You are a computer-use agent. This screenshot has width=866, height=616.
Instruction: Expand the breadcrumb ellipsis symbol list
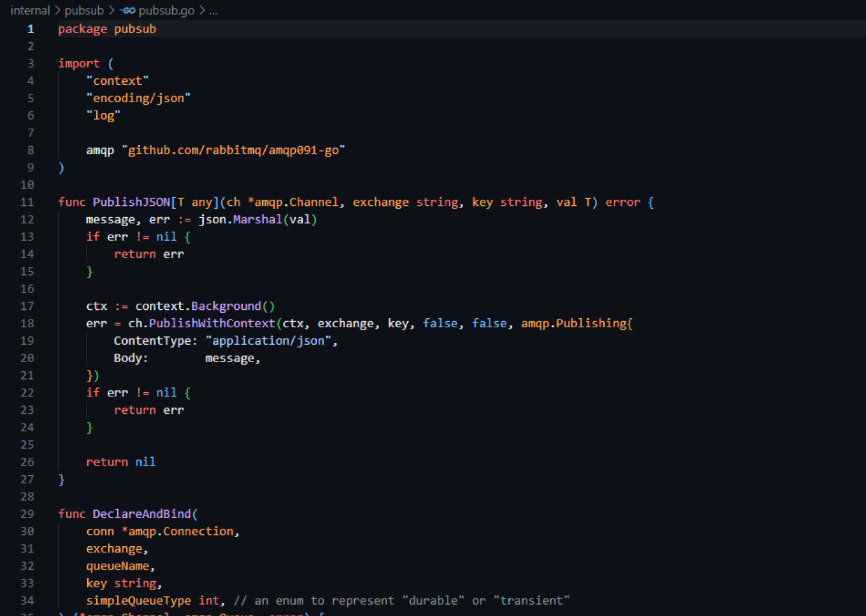[x=213, y=11]
